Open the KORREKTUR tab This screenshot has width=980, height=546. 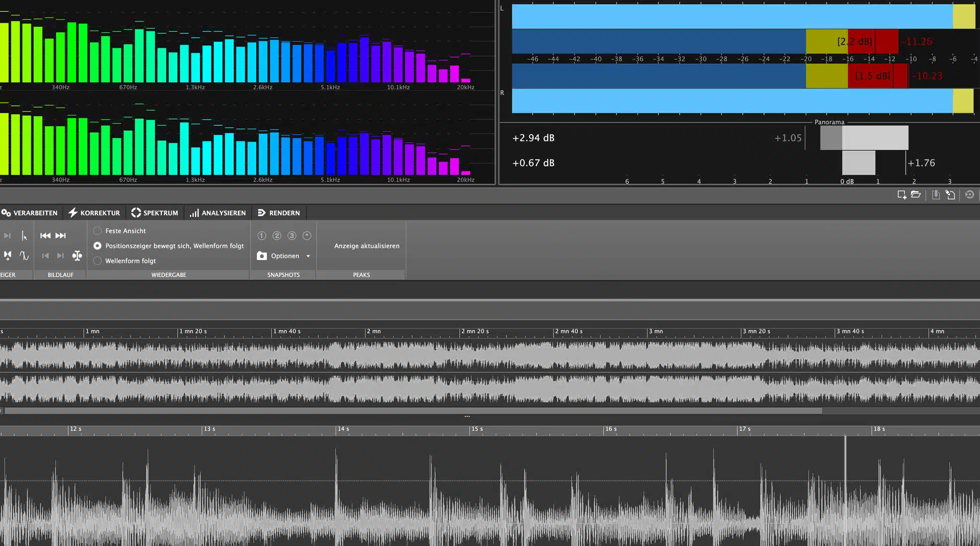coord(94,212)
